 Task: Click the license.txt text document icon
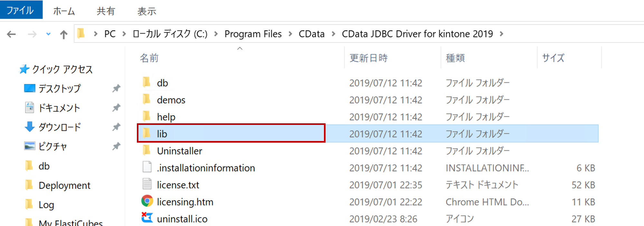[x=147, y=184]
